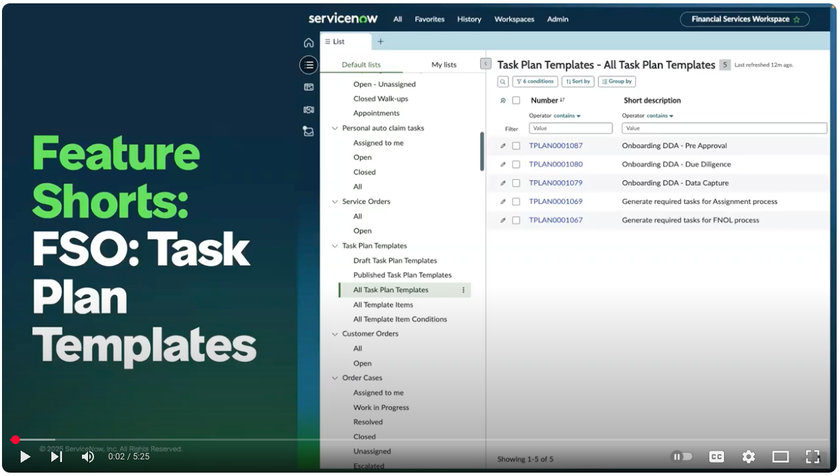
Task: Enter fullscreen mode
Action: 813,457
